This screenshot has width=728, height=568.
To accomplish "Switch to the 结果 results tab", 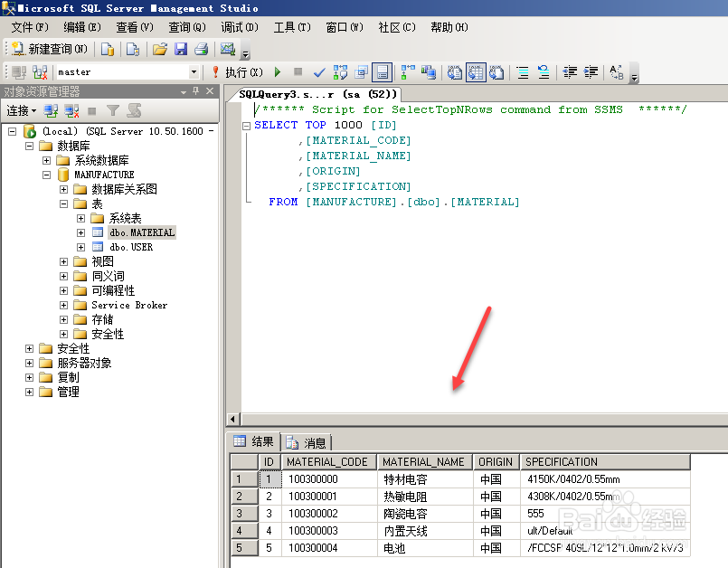I will (x=253, y=441).
